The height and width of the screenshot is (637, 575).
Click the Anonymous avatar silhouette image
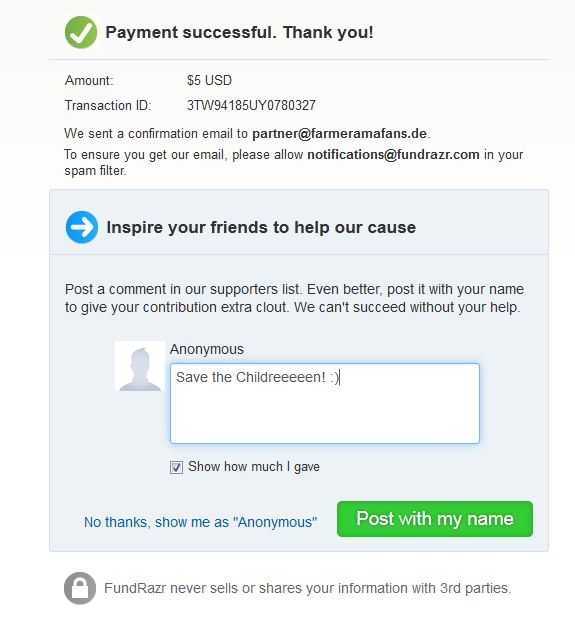[140, 366]
